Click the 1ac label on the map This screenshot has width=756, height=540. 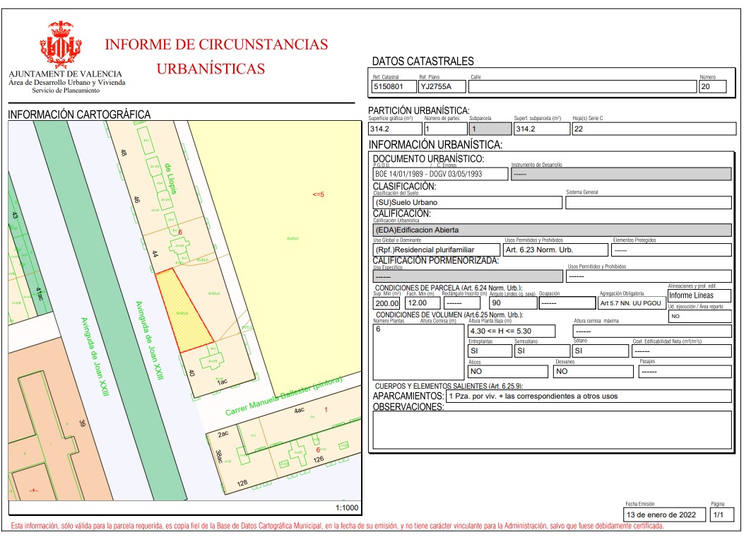(x=222, y=382)
